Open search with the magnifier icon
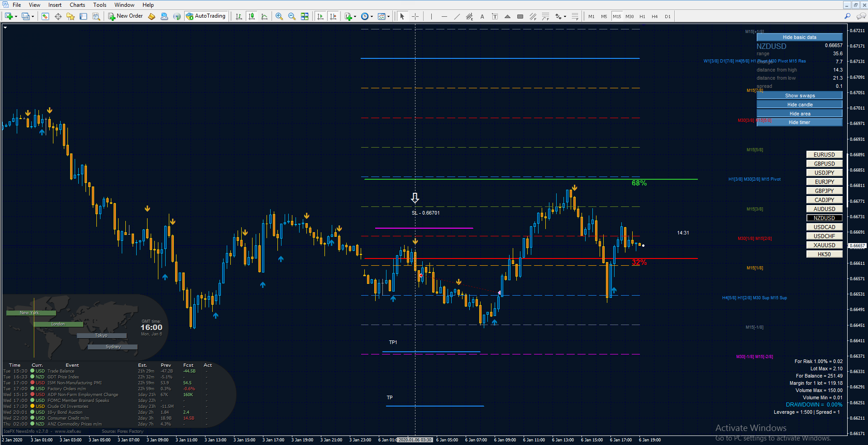 848,16
